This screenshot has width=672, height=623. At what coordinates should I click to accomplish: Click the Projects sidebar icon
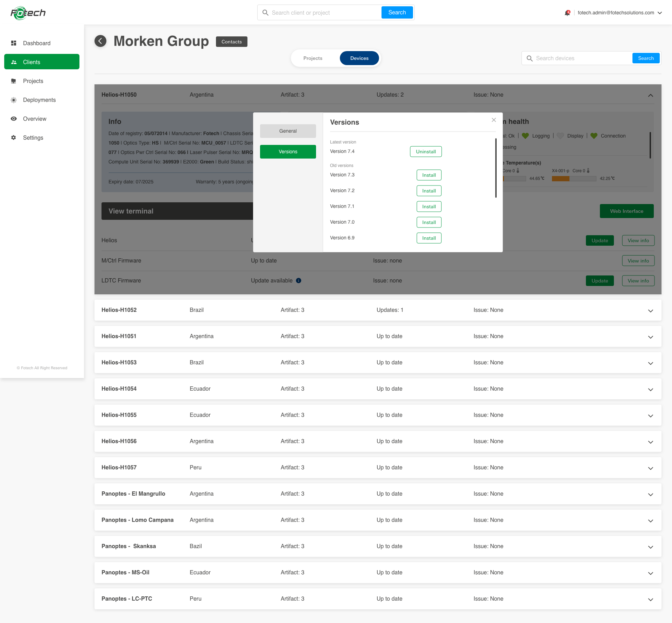[14, 81]
